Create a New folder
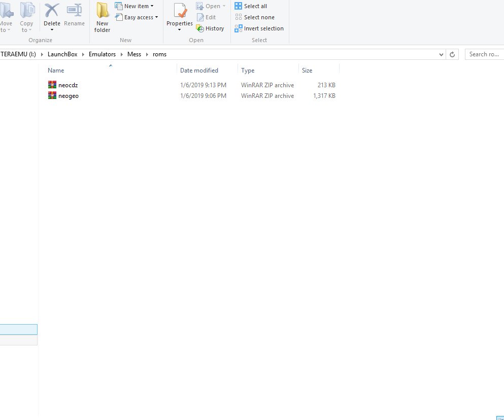 102,18
